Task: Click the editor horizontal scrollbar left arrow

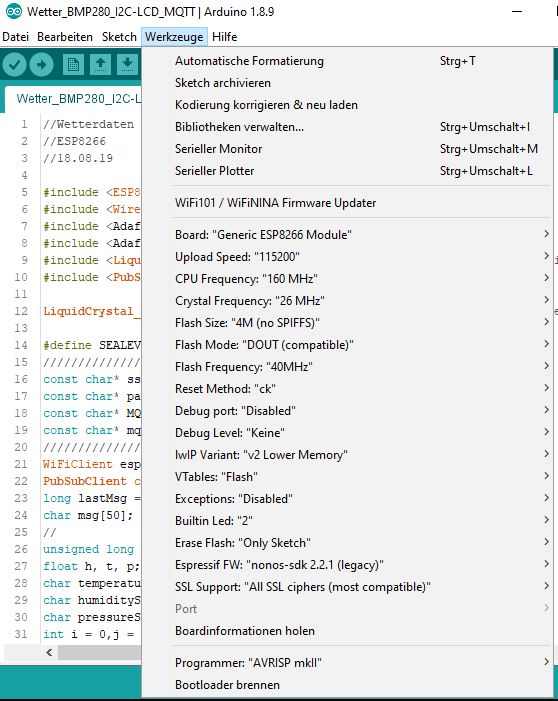Action: tap(49, 652)
